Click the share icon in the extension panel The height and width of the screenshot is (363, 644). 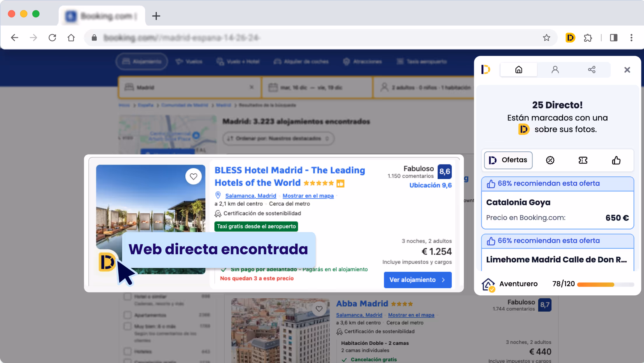tap(592, 70)
